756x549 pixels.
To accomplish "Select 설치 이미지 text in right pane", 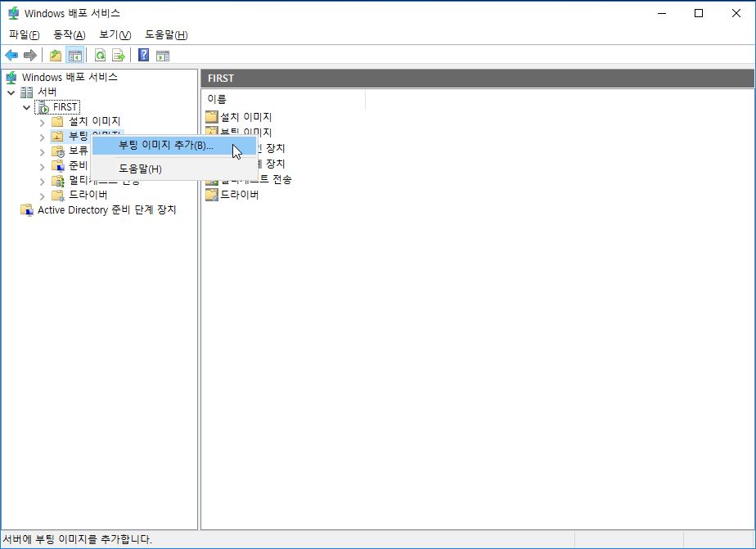I will pos(246,117).
